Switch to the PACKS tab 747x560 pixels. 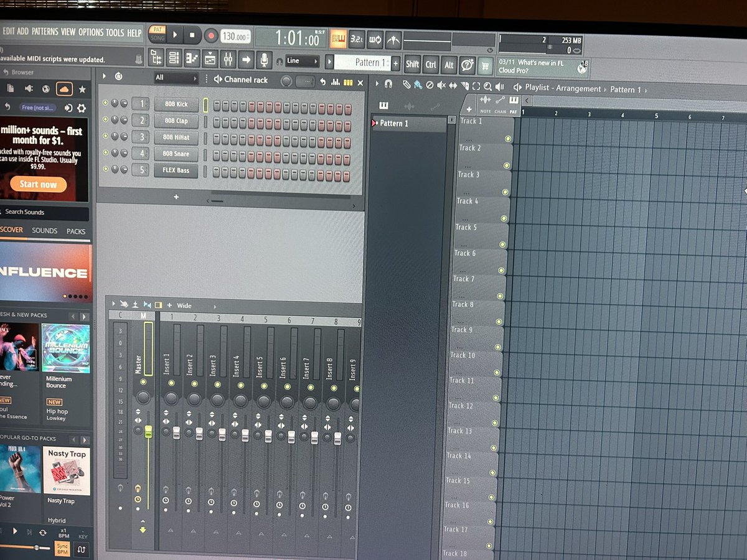coord(76,231)
